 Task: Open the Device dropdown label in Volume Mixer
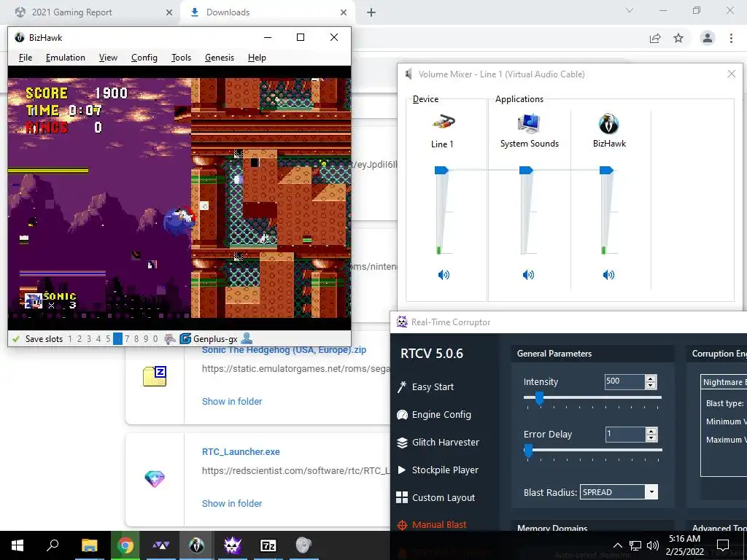pyautogui.click(x=425, y=99)
